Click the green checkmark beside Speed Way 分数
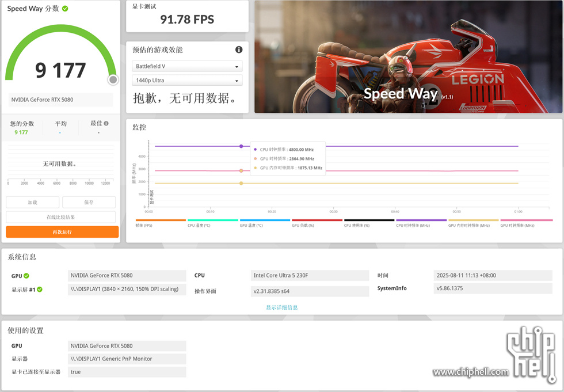Image resolution: width=564 pixels, height=392 pixels. click(x=65, y=9)
